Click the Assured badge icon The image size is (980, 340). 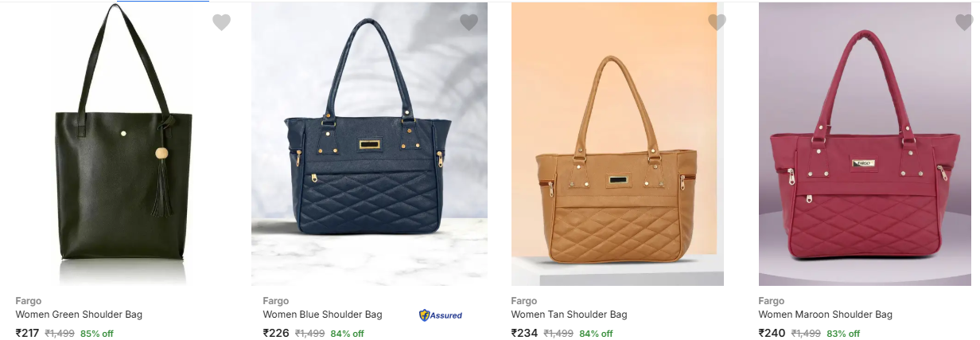coord(441,315)
